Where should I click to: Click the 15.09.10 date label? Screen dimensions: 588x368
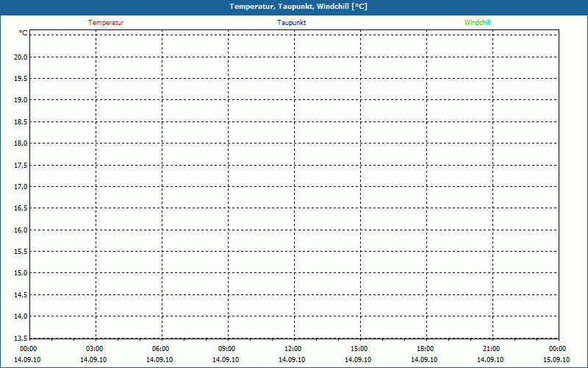tap(557, 360)
